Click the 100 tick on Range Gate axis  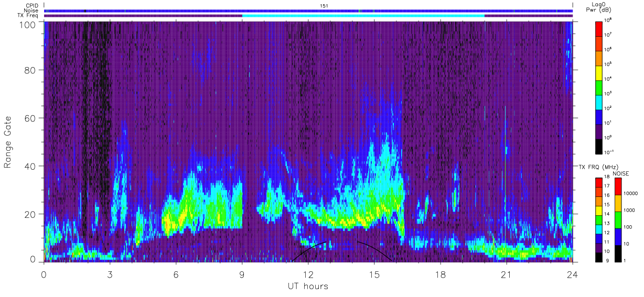click(28, 24)
